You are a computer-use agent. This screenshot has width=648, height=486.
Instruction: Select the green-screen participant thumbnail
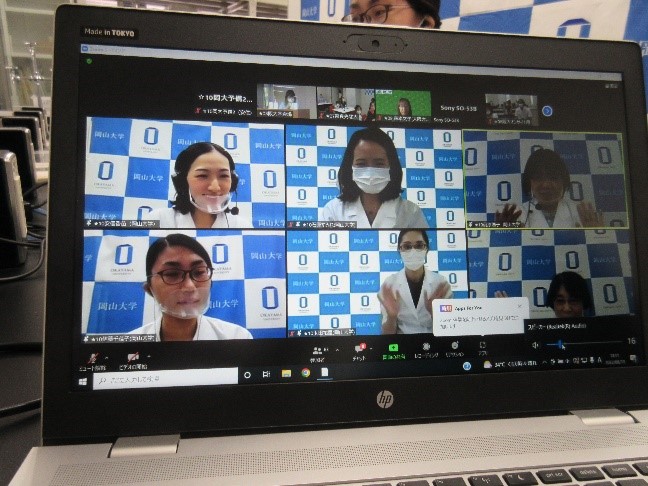[x=403, y=105]
